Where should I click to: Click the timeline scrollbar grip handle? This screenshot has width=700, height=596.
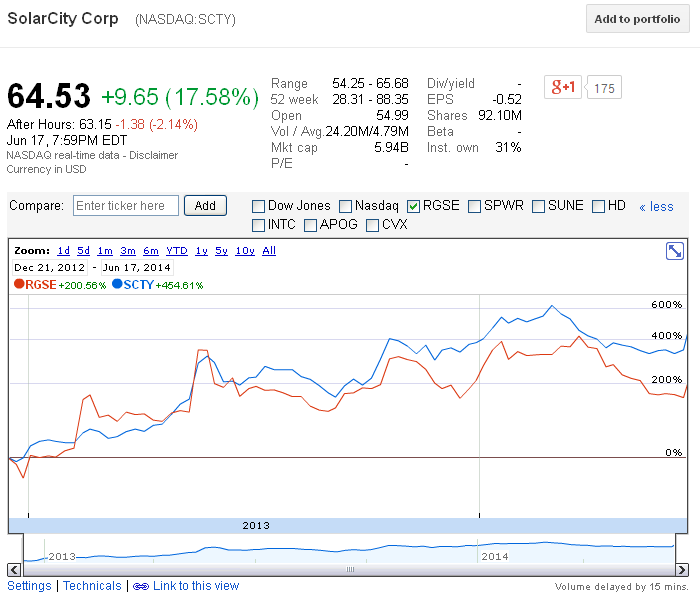tap(350, 570)
